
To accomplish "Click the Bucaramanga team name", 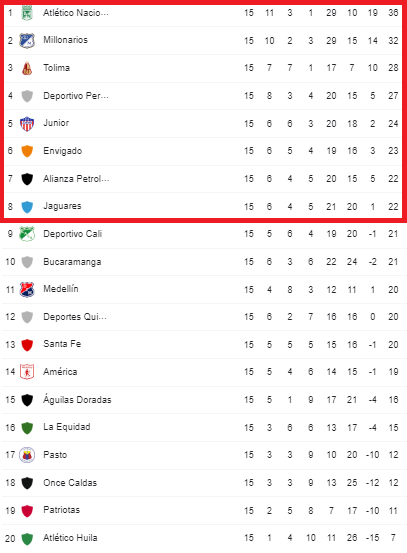I will (72, 262).
